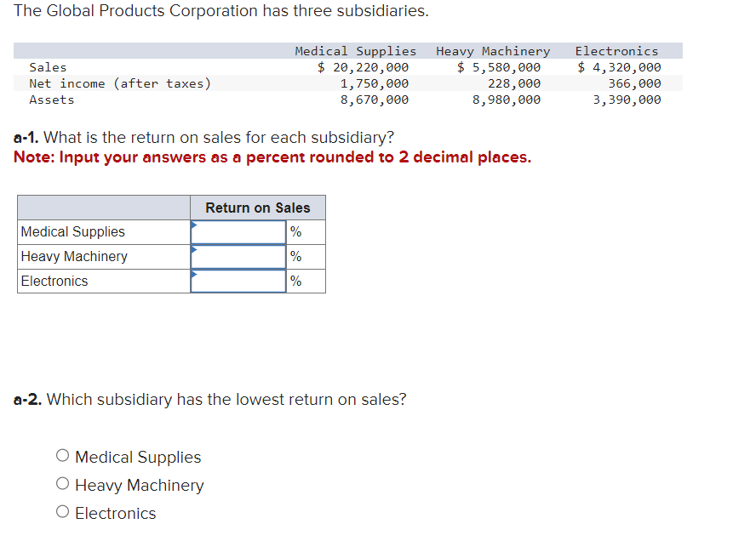Click the Heavy Machinery column header
The image size is (756, 558).
[x=493, y=51]
